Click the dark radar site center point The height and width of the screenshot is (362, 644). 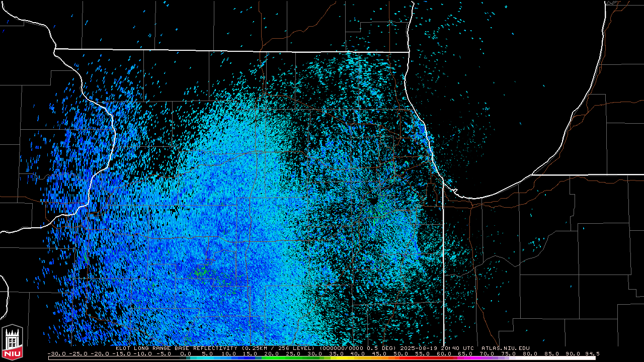(x=373, y=201)
